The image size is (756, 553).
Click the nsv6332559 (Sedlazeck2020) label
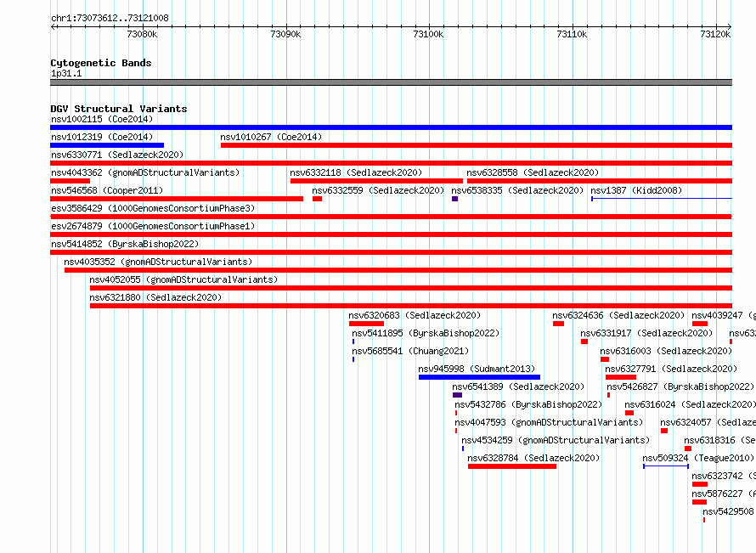click(x=378, y=190)
